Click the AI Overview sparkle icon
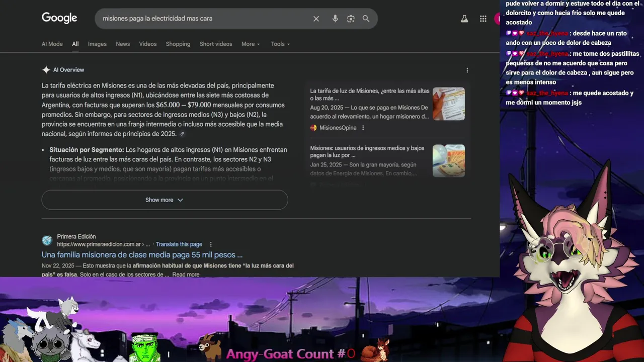The image size is (644, 362). point(46,70)
